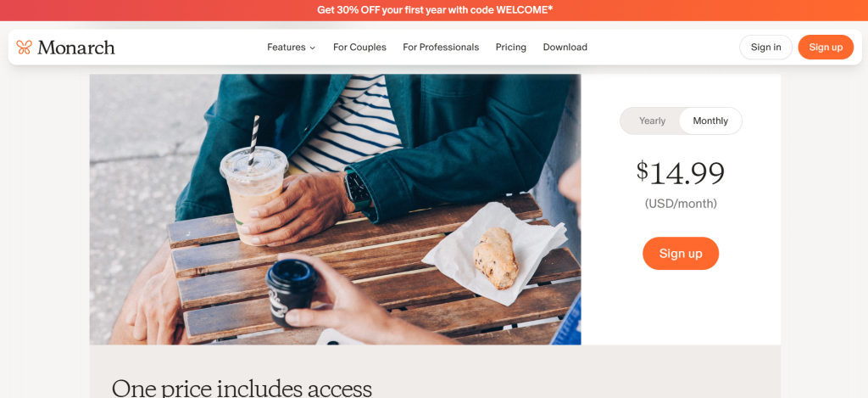Click the navbar Sign up button
The image size is (868, 398).
[826, 48]
